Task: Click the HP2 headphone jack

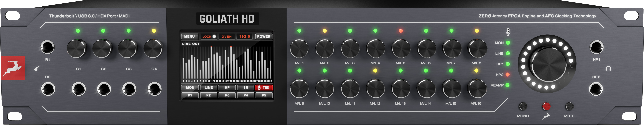Action: pyautogui.click(x=596, y=89)
